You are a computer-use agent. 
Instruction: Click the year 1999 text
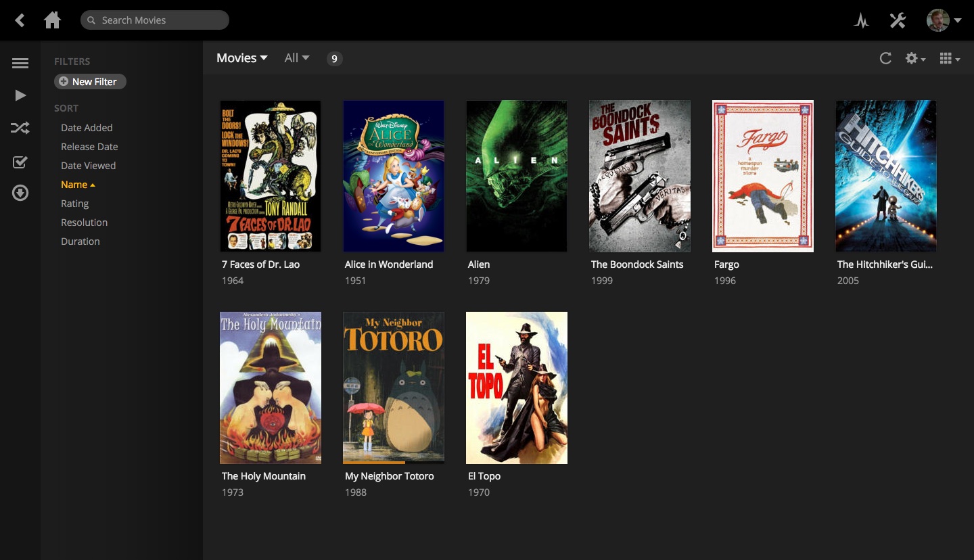coord(602,281)
